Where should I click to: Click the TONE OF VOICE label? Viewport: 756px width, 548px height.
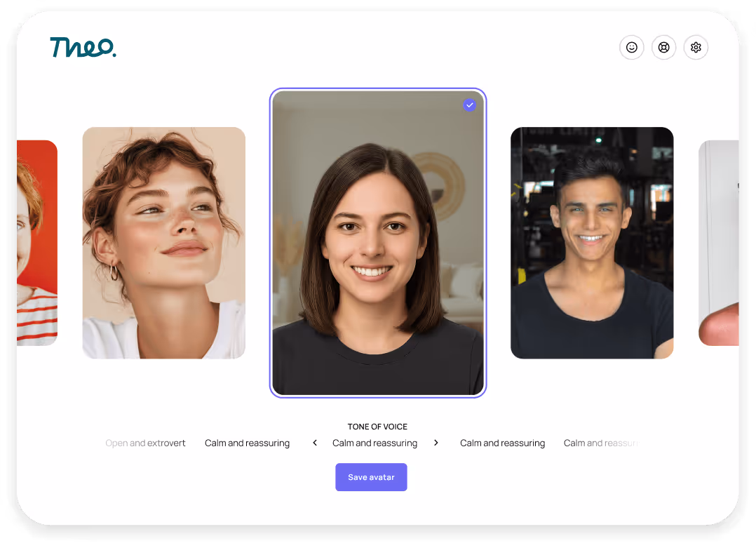[377, 426]
